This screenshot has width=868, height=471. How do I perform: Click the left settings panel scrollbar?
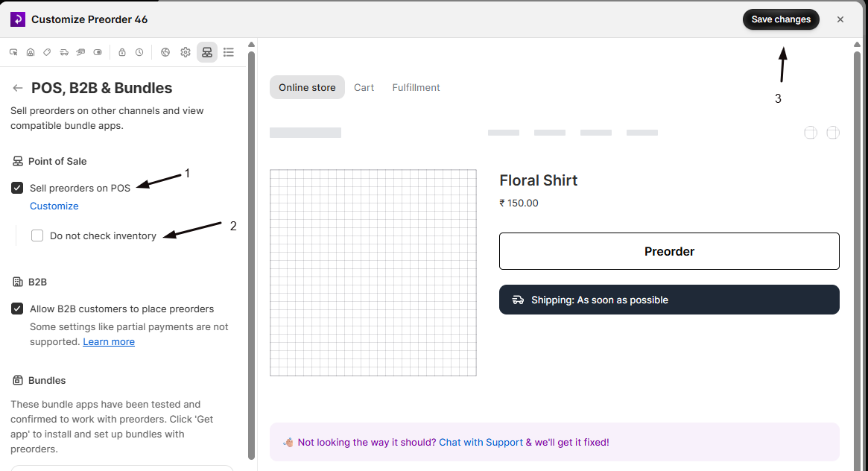click(x=251, y=255)
